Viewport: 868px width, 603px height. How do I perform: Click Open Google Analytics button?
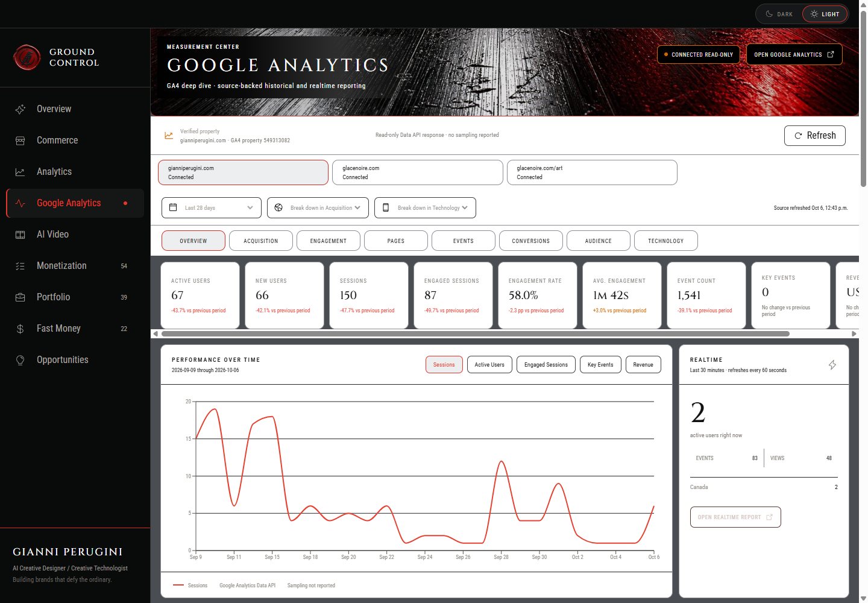point(794,54)
